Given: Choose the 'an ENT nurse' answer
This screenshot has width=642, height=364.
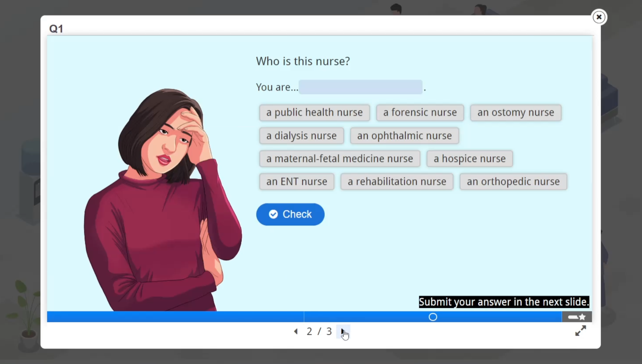Looking at the screenshot, I should (297, 182).
